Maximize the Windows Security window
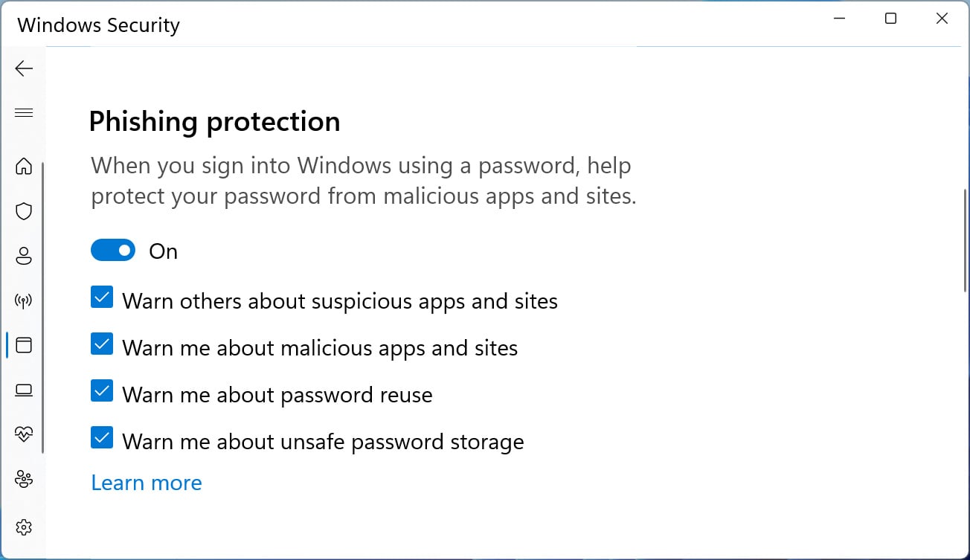Viewport: 970px width, 560px height. [x=890, y=19]
